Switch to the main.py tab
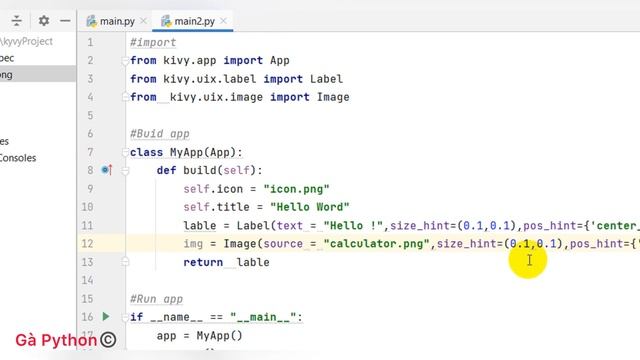Screen dimensions: 640x360 (117, 21)
